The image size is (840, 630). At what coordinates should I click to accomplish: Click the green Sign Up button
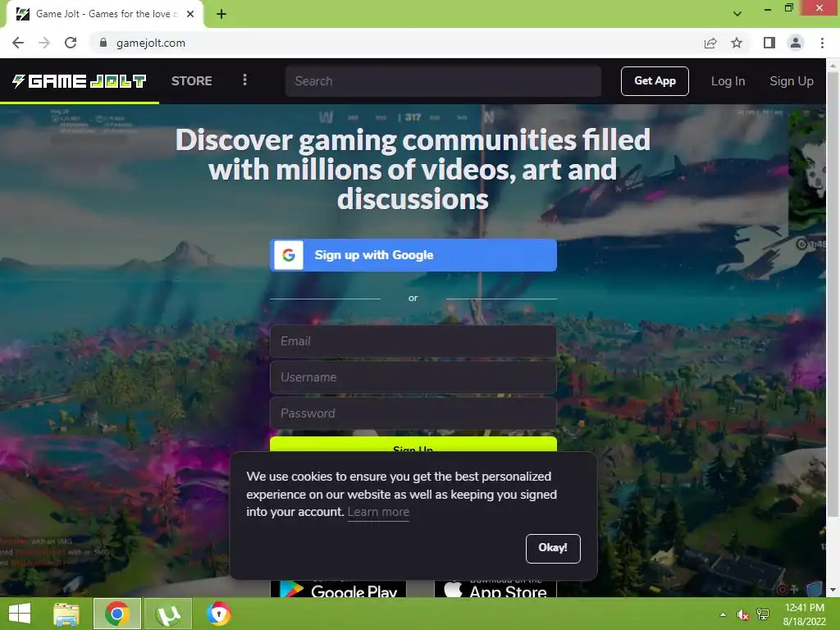pos(413,445)
